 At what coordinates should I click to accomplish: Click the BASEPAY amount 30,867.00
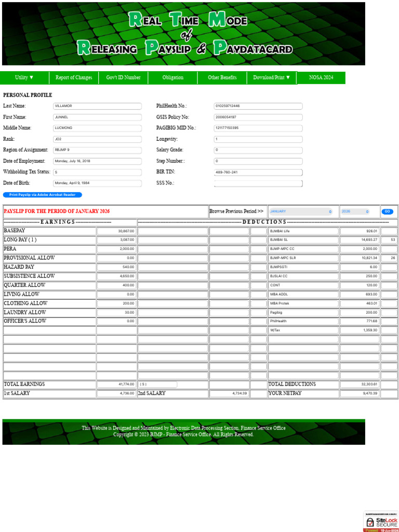[116, 231]
